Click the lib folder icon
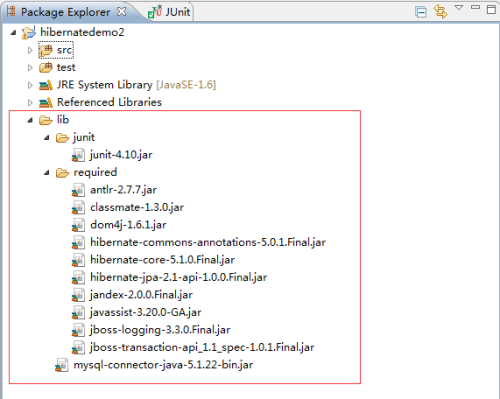 pyautogui.click(x=46, y=120)
